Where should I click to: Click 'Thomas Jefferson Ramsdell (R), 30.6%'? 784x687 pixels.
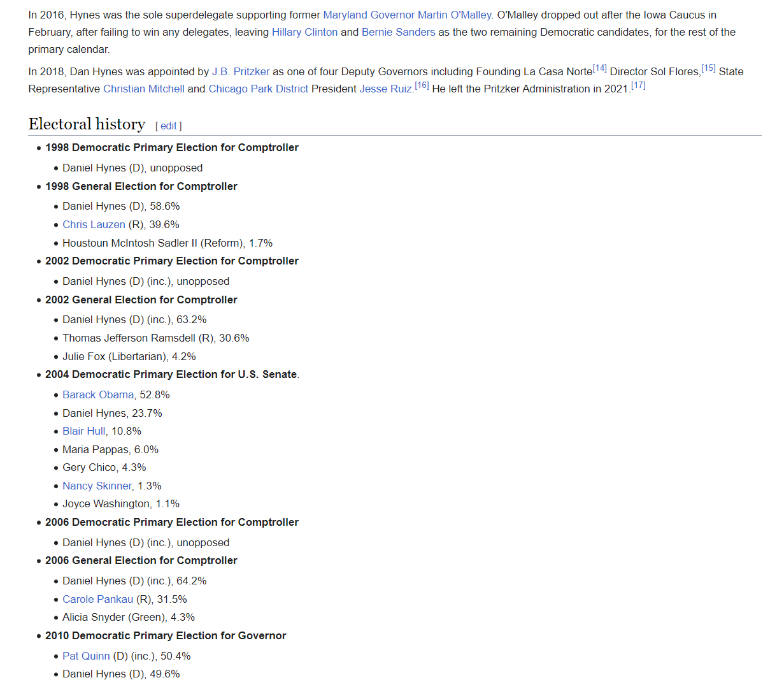click(x=156, y=338)
